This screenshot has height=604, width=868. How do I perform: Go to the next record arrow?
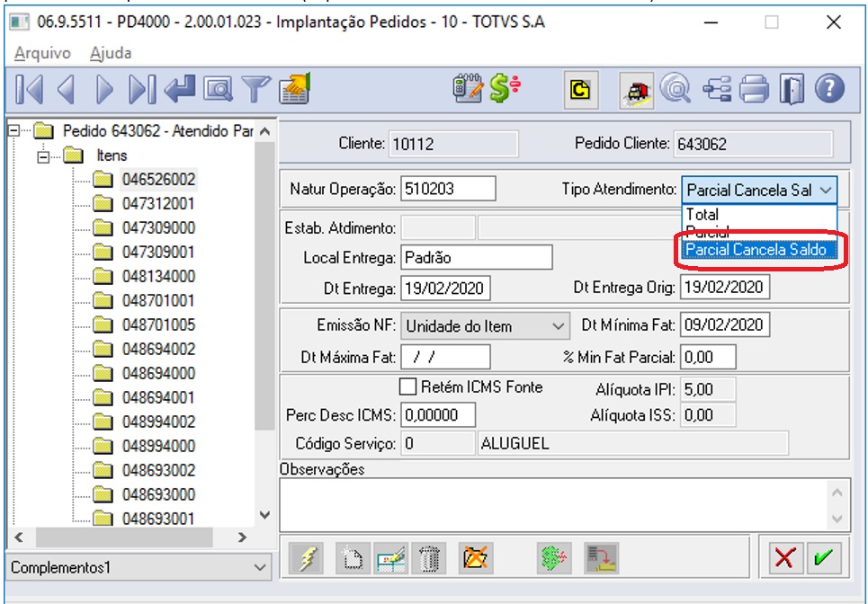(x=104, y=90)
